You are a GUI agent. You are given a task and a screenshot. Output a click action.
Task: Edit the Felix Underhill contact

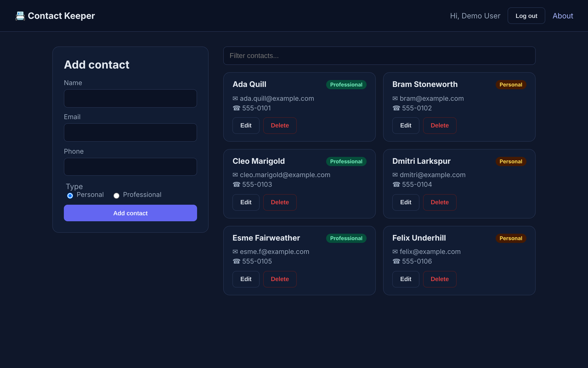[x=406, y=279]
